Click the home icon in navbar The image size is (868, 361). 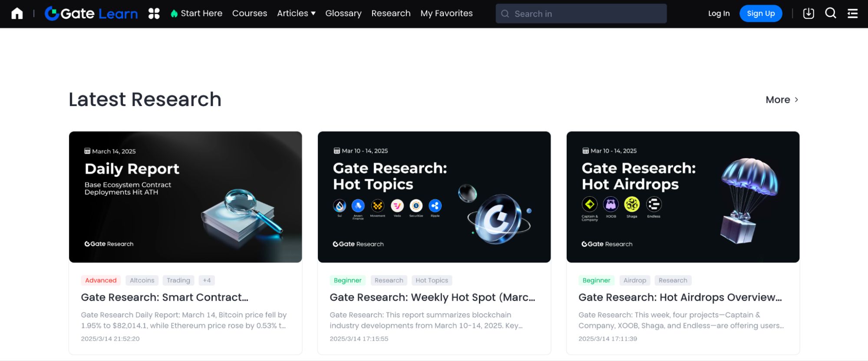(17, 13)
